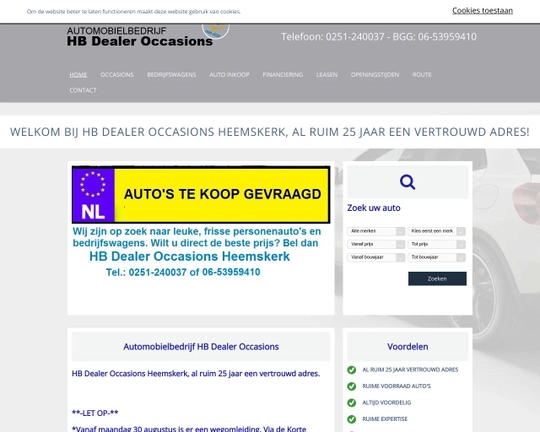Click the NL EU license plate banner
This screenshot has width=540, height=432.
tap(201, 195)
